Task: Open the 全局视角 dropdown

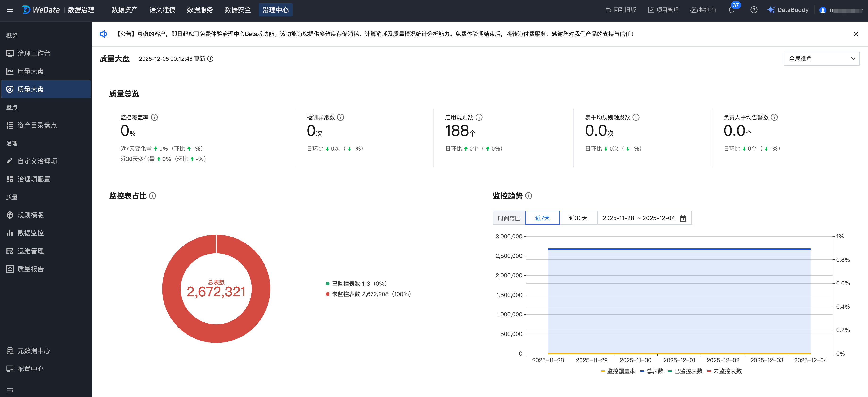Action: (821, 59)
